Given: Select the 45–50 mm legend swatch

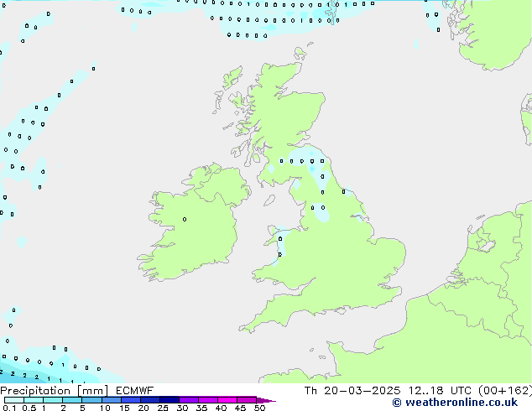Looking at the screenshot, I should click(x=247, y=400).
